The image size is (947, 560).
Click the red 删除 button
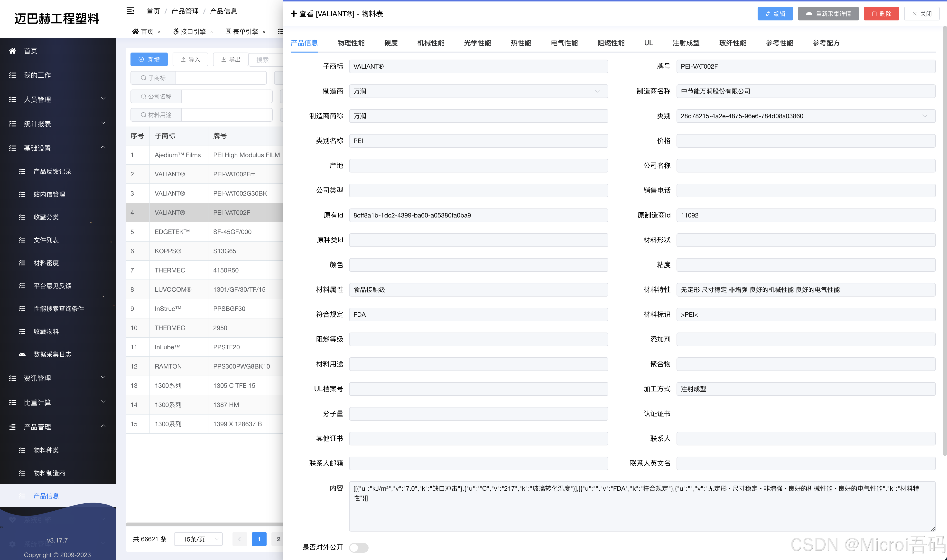click(881, 14)
